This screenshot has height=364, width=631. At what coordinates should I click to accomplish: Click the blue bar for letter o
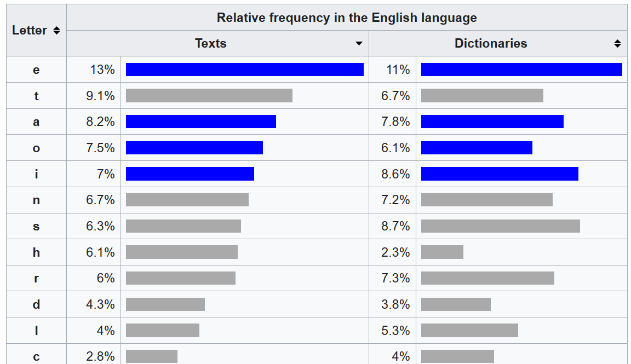[x=194, y=148]
